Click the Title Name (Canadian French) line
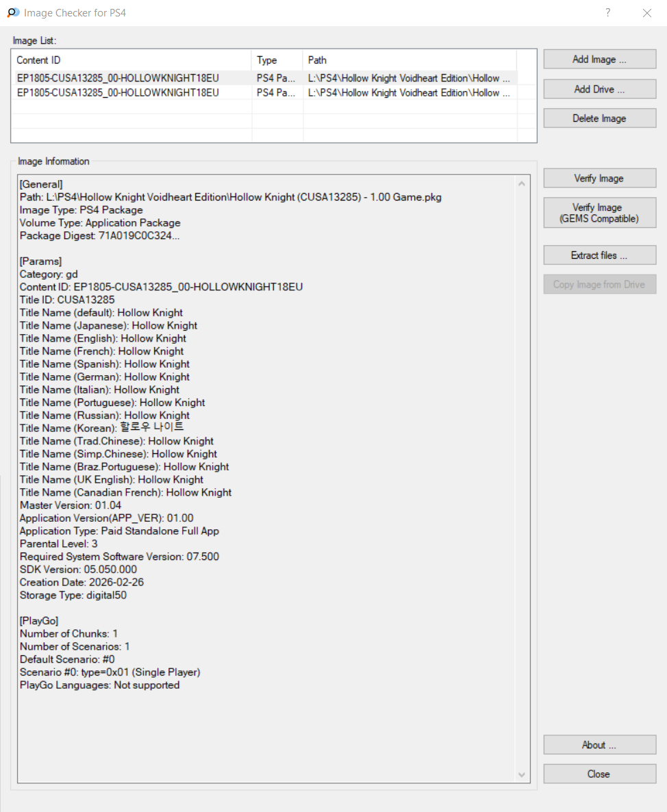The image size is (667, 812). [x=125, y=492]
